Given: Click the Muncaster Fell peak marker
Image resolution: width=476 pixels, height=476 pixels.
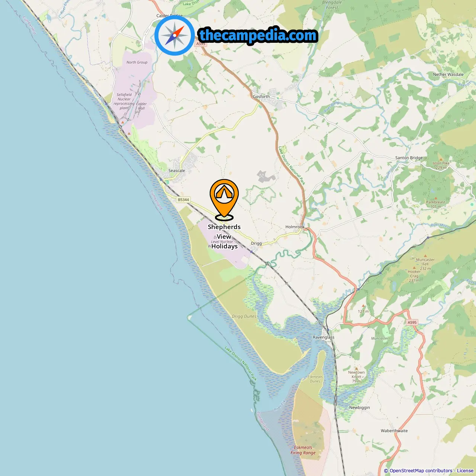Looking at the screenshot, I should click(x=425, y=256).
